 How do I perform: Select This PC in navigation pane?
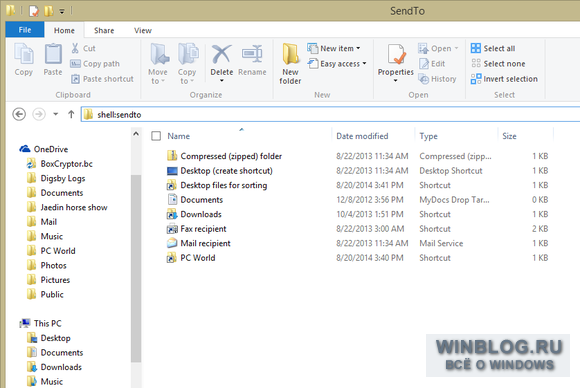coord(41,323)
